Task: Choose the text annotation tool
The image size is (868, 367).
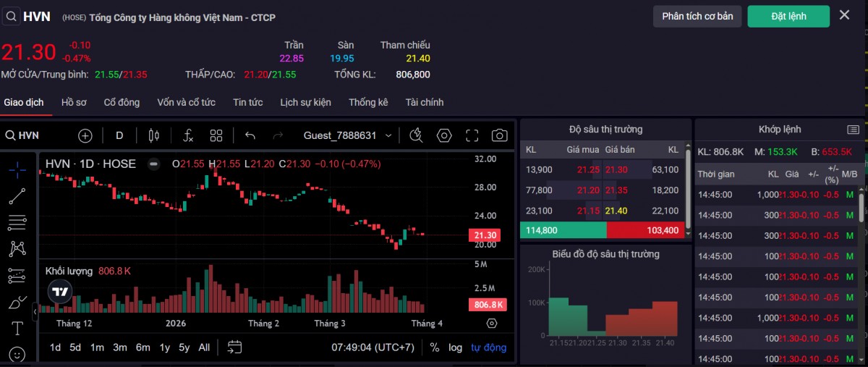Action: (x=17, y=329)
